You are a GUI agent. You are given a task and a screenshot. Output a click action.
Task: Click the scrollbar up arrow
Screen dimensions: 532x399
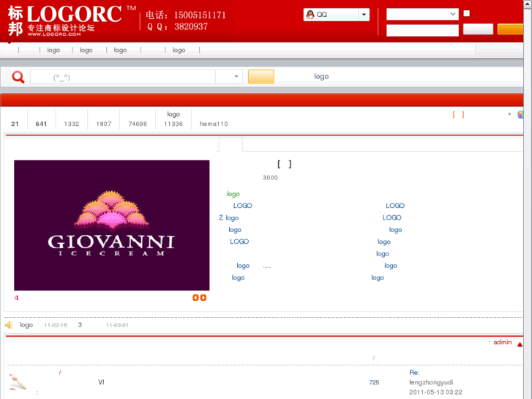(528, 4)
